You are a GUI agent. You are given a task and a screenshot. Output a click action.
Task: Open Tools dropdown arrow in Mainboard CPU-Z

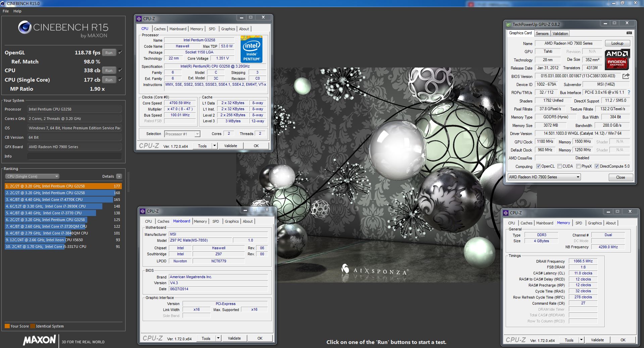[x=218, y=338]
